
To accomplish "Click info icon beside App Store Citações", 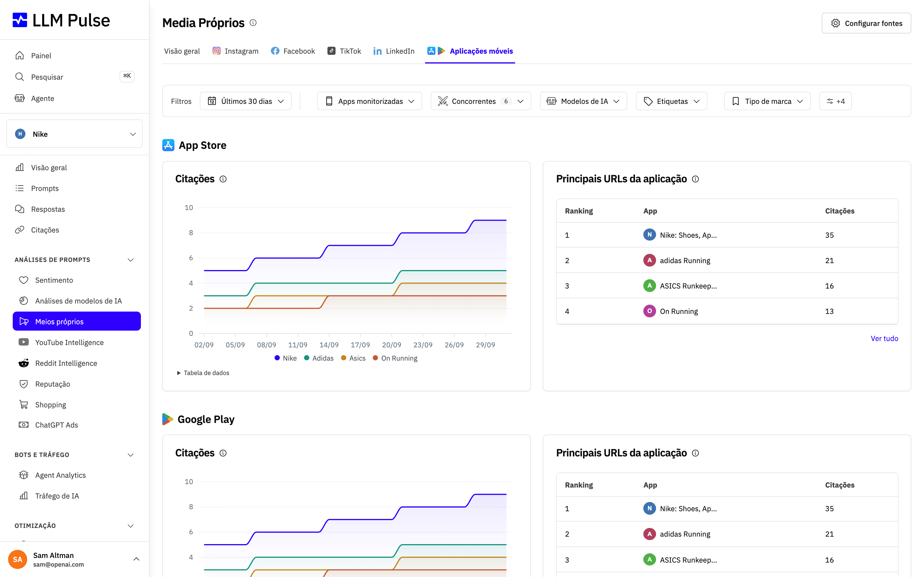I will point(223,179).
